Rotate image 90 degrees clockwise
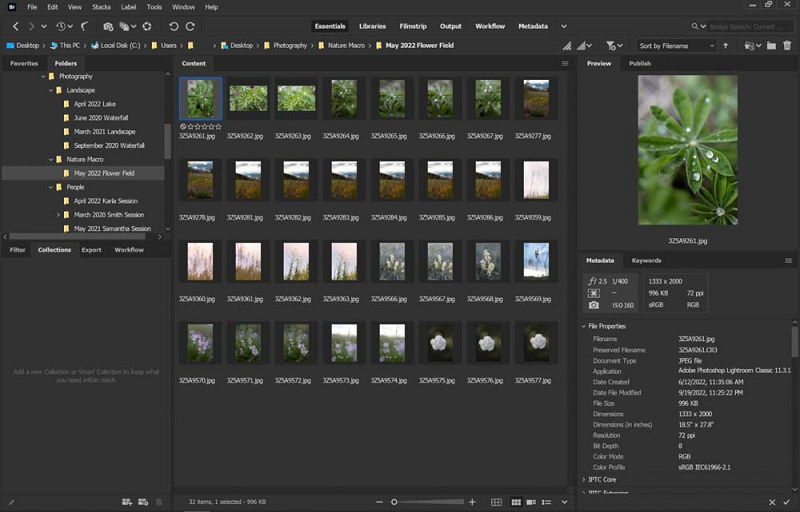This screenshot has height=512, width=800. [x=190, y=26]
